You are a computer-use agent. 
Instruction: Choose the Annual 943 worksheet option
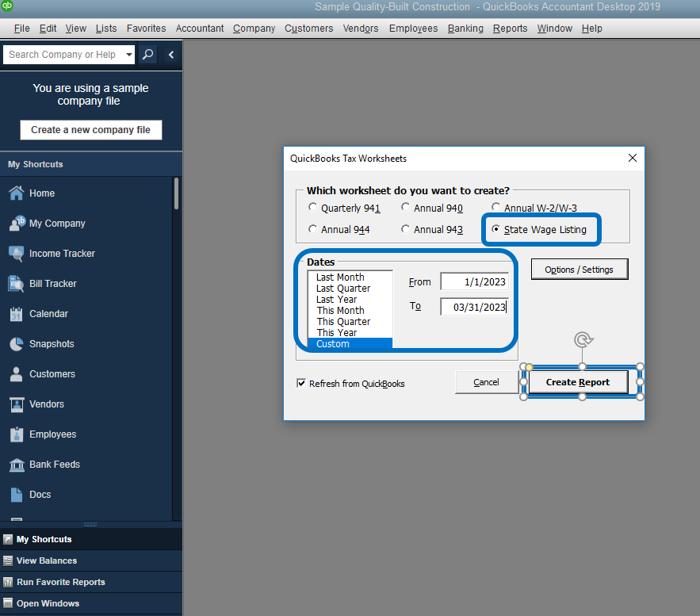(x=405, y=229)
